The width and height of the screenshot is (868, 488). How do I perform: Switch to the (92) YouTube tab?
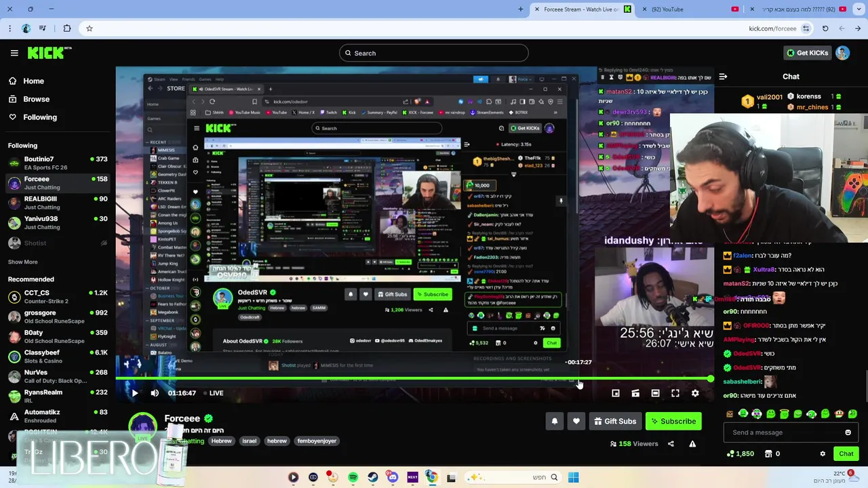pyautogui.click(x=692, y=9)
